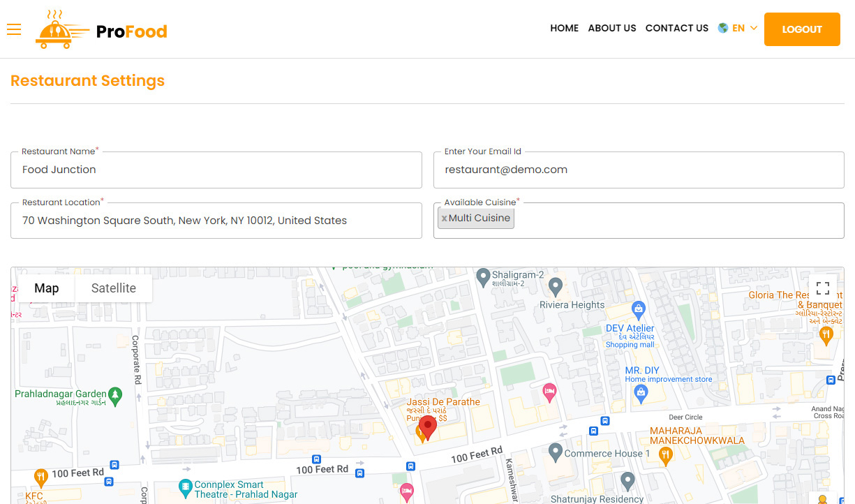Click the Deer Circle map label
The height and width of the screenshot is (504, 855).
coord(685,417)
